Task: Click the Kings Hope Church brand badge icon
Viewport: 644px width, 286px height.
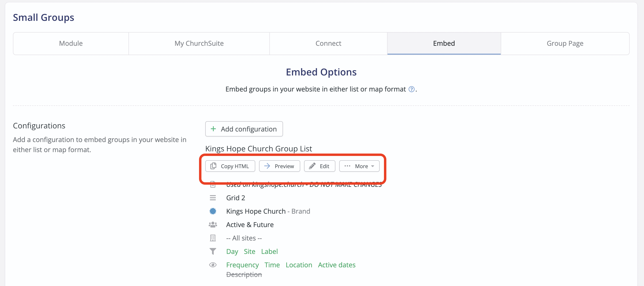Action: pos(213,211)
